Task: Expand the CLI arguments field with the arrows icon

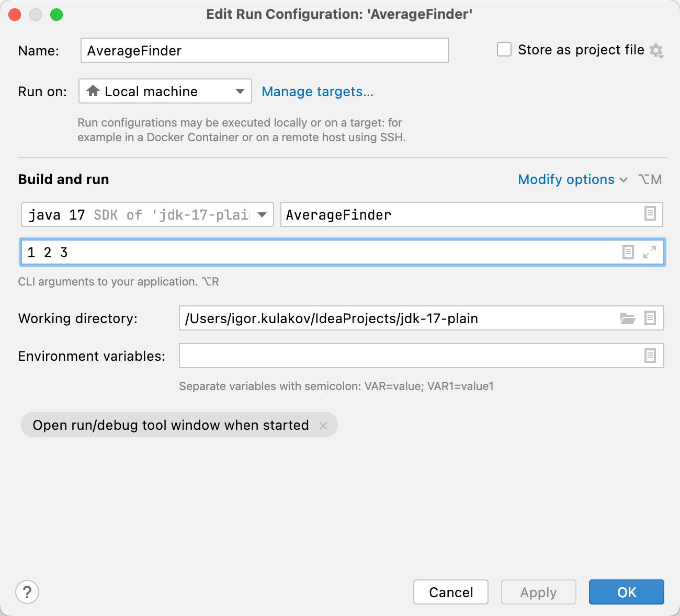Action: pyautogui.click(x=650, y=252)
